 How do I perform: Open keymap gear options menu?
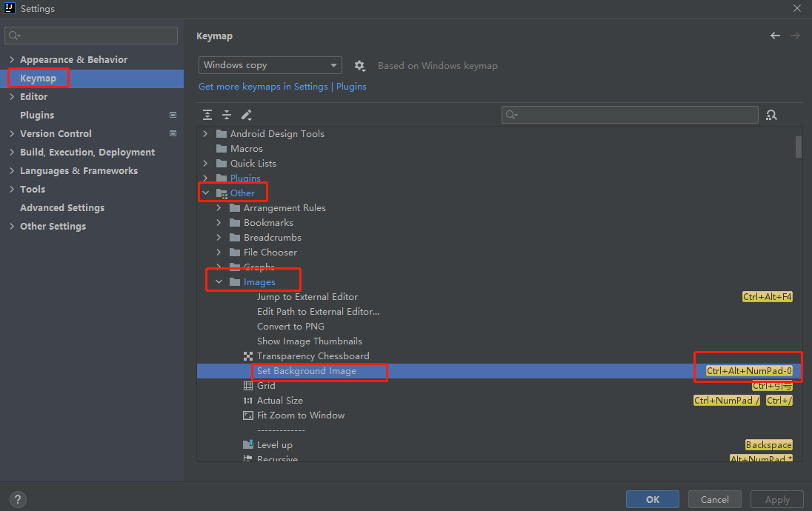coord(359,66)
